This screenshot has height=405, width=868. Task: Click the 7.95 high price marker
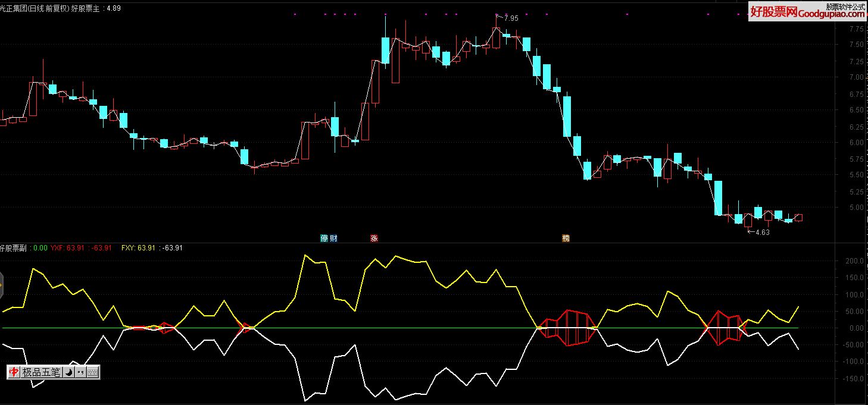(511, 18)
